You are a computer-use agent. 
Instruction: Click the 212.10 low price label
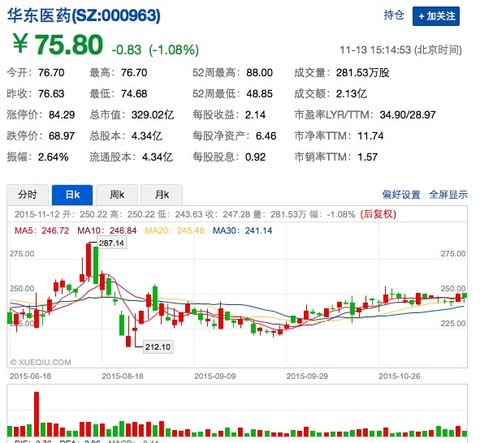158,347
